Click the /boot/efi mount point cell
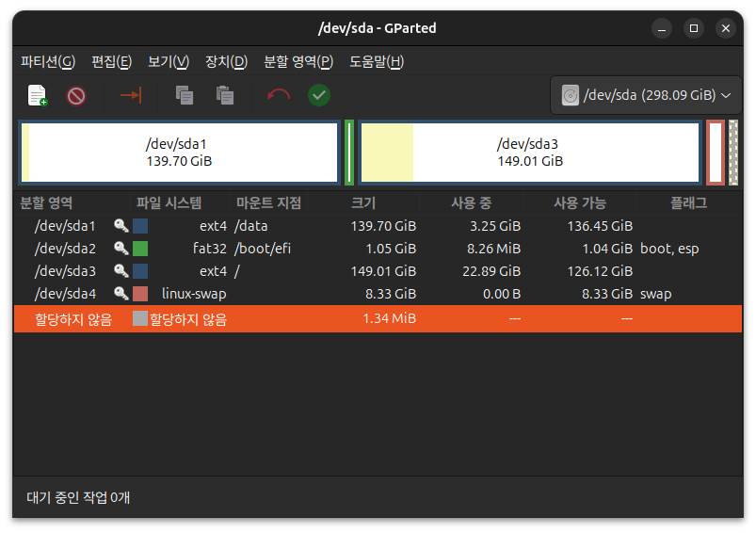 (x=263, y=249)
